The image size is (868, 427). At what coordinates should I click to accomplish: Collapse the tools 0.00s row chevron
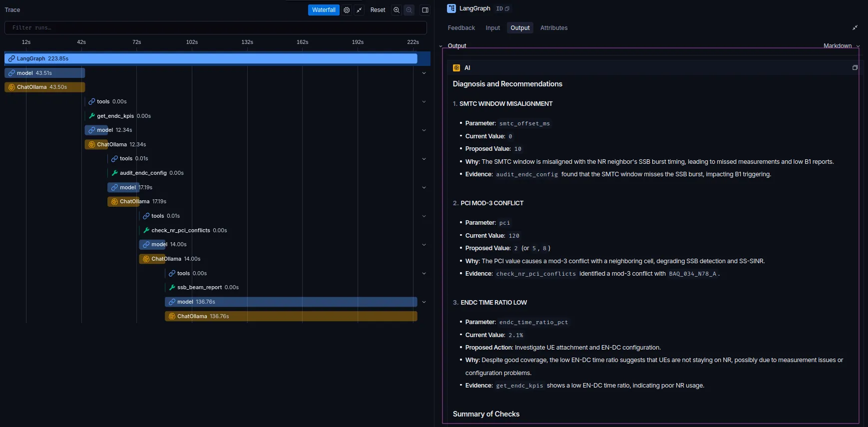point(424,101)
